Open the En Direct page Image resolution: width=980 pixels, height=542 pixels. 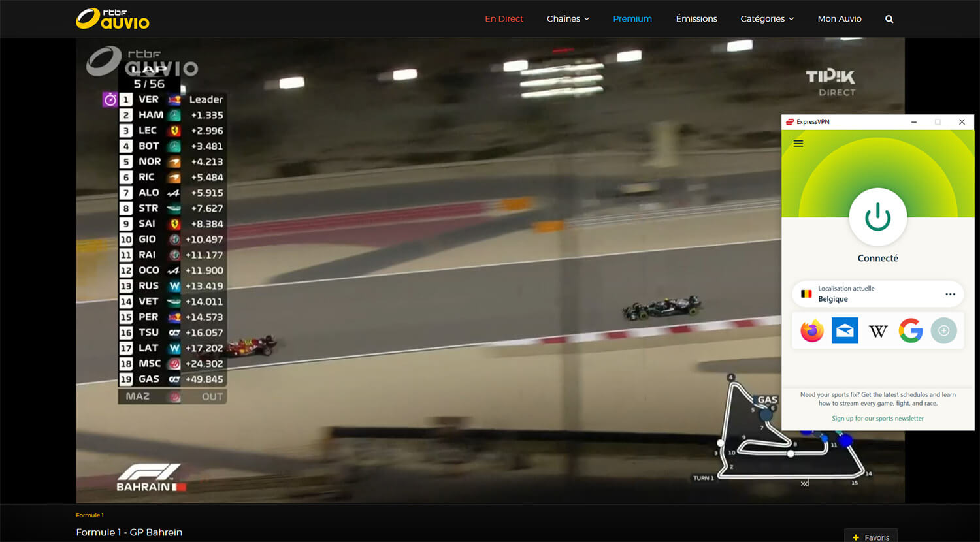pos(504,19)
